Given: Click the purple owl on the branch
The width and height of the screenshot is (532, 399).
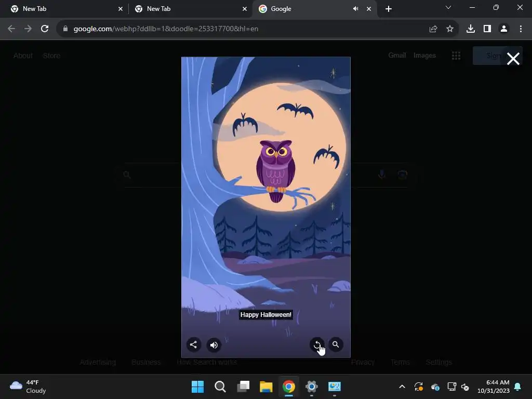Looking at the screenshot, I should pyautogui.click(x=276, y=170).
